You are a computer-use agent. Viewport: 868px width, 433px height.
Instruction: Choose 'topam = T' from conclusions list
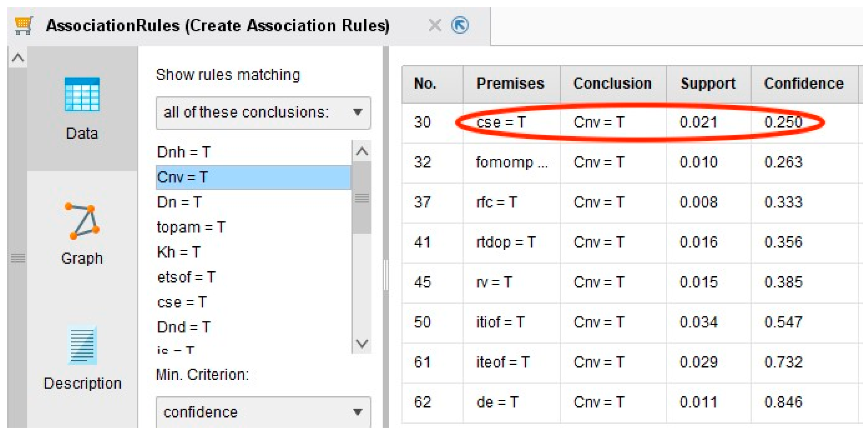click(191, 227)
